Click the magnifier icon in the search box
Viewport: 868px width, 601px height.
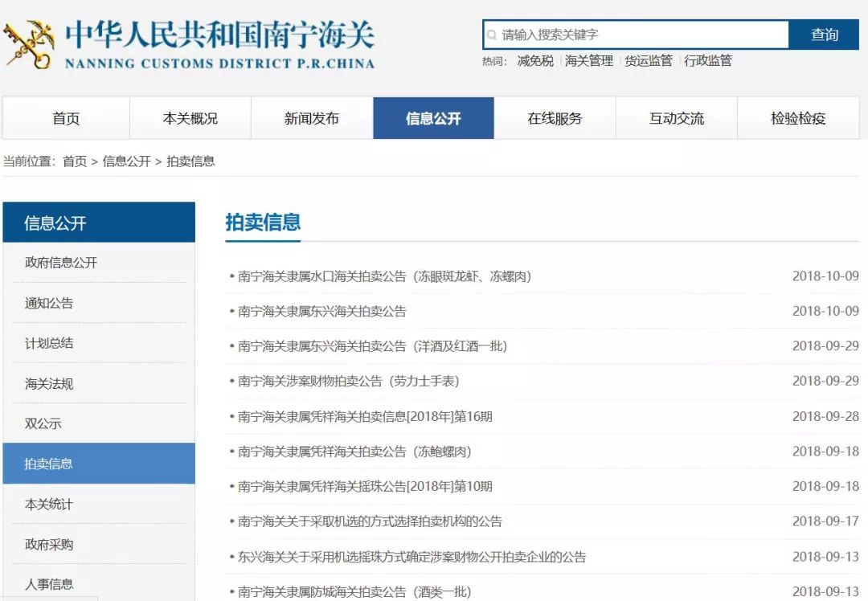tap(492, 35)
